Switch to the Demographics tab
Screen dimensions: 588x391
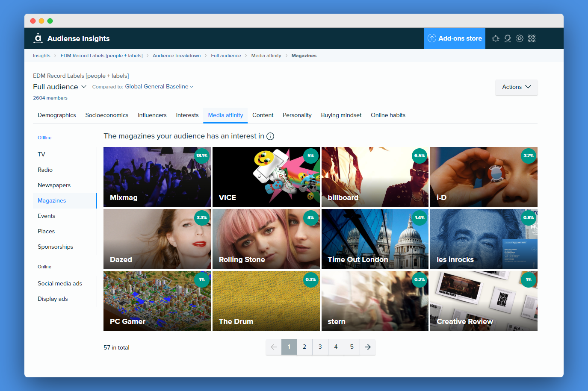(57, 115)
